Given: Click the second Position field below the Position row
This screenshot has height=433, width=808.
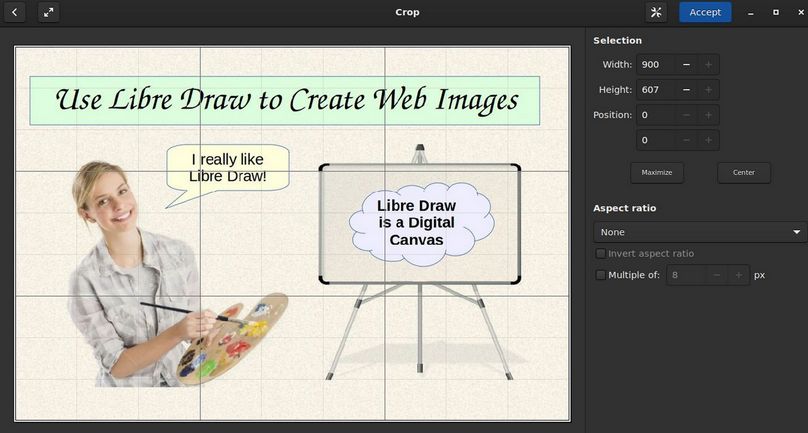Looking at the screenshot, I should point(656,140).
